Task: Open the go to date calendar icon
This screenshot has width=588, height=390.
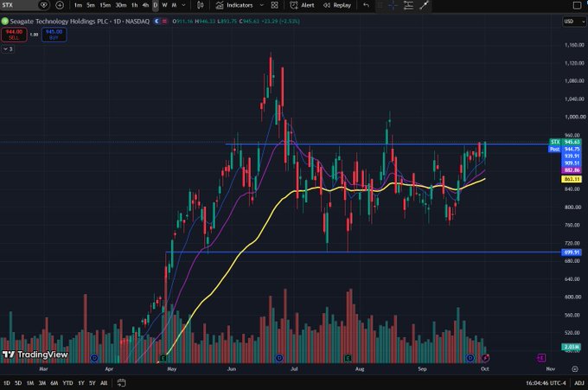Action: click(x=121, y=383)
